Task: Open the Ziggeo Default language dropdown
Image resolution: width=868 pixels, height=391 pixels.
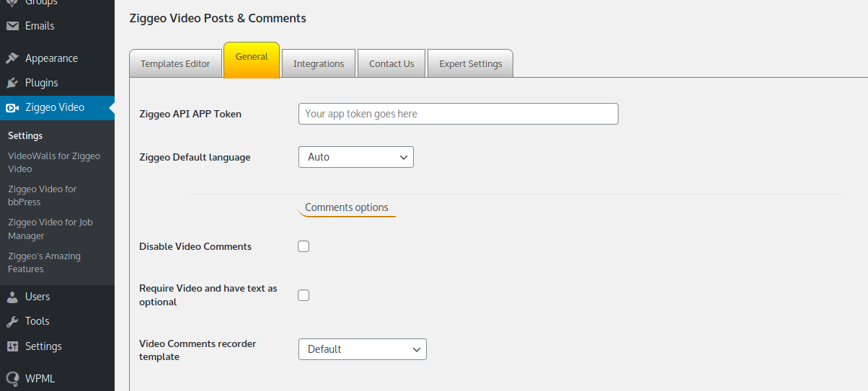Action: (356, 157)
